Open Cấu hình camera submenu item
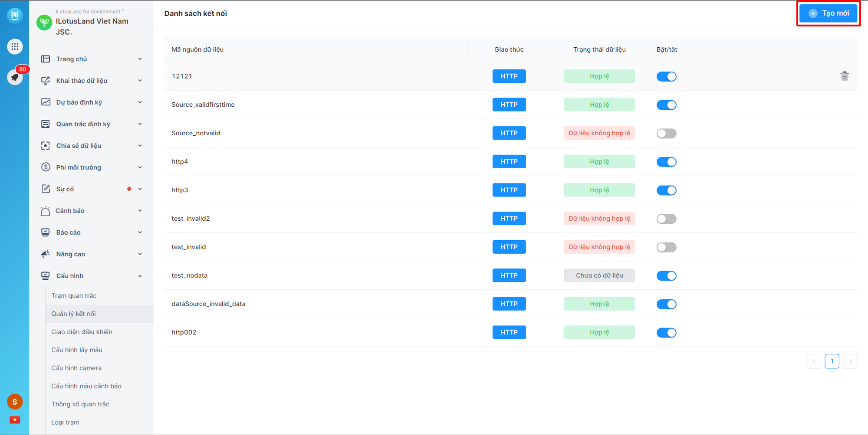Viewport: 868px width, 435px height. coord(99,368)
